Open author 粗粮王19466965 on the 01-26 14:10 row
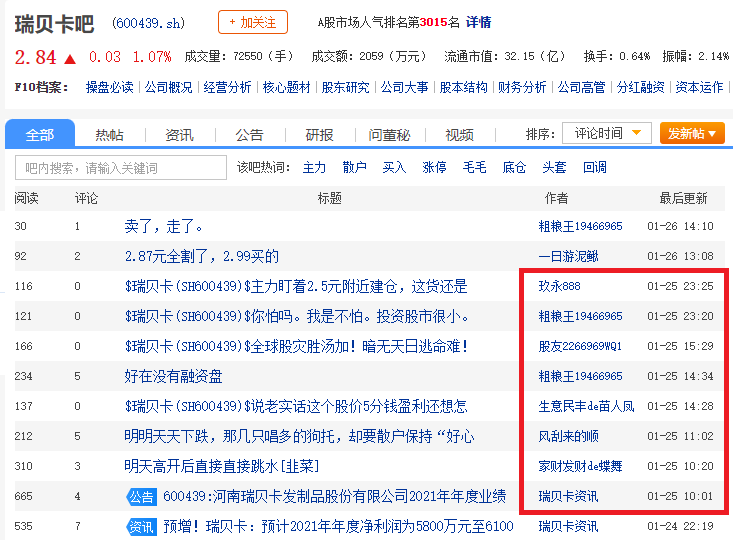The image size is (733, 544). [580, 226]
